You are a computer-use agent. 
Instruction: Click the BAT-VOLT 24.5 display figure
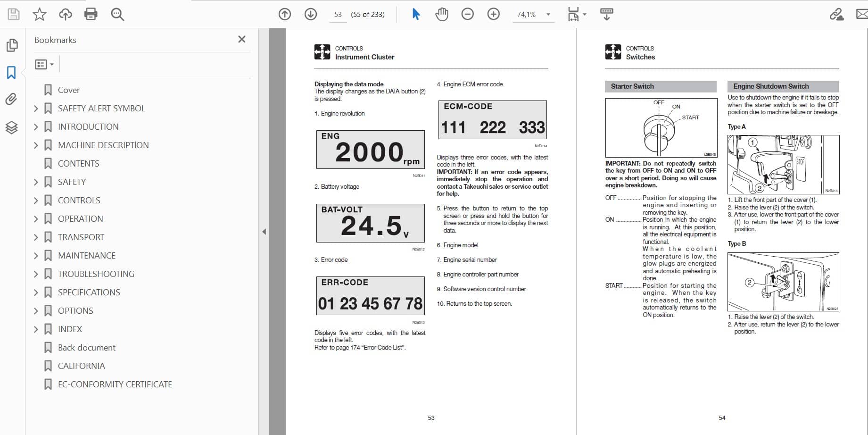pos(371,223)
